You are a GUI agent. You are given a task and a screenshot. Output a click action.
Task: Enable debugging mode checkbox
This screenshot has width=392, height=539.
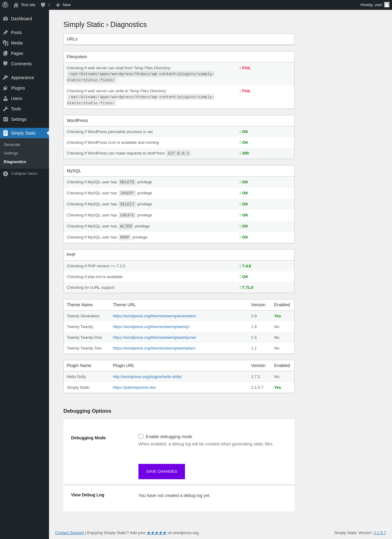coord(141,436)
